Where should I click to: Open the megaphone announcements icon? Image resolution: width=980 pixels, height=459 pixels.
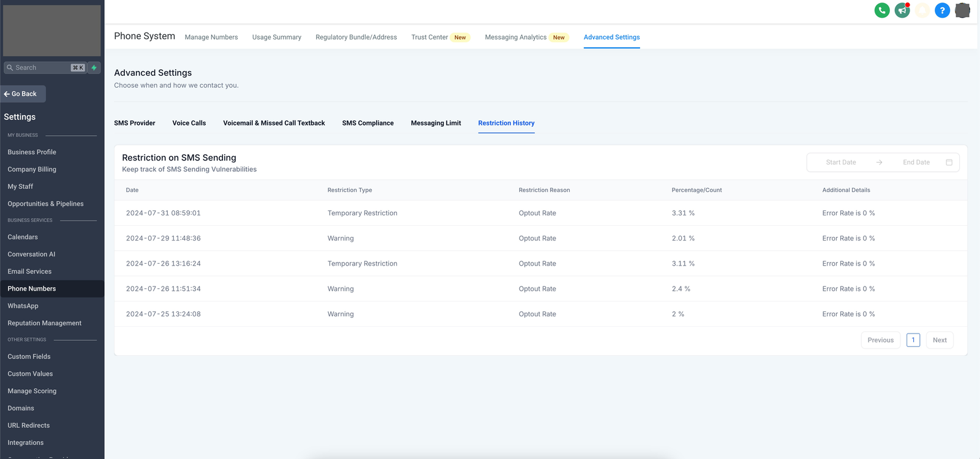tap(902, 10)
